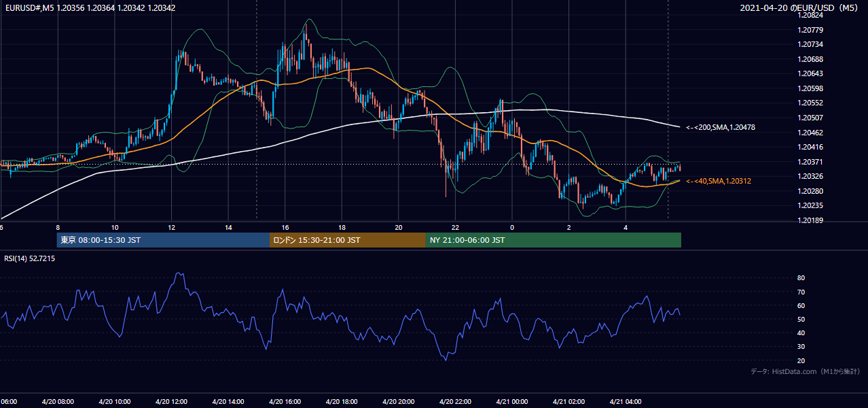Click the Tokyo 08:00-15:30 JST session bar
The width and height of the screenshot is (868, 408).
pyautogui.click(x=163, y=240)
